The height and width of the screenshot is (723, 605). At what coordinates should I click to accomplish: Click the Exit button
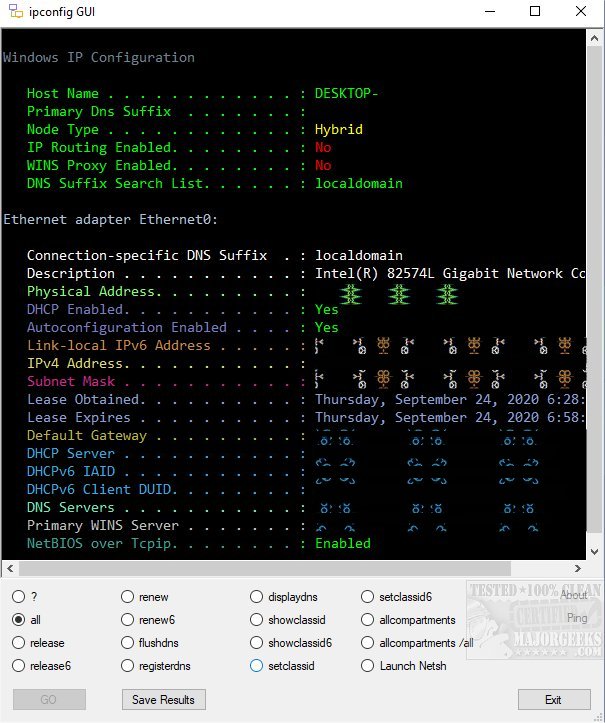(554, 699)
